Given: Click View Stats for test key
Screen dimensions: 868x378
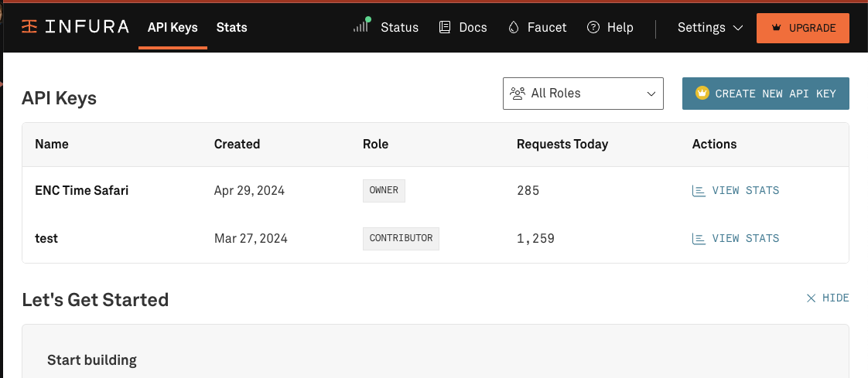Looking at the screenshot, I should click(x=744, y=238).
